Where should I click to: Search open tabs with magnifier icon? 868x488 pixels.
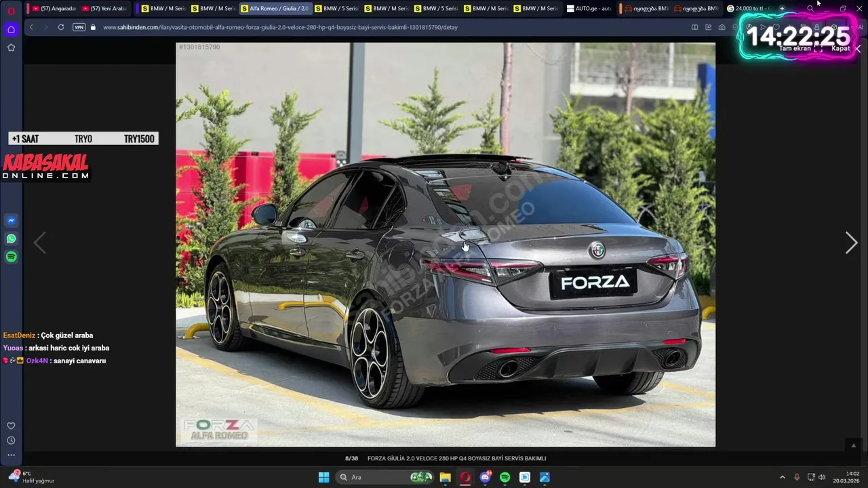[x=810, y=9]
